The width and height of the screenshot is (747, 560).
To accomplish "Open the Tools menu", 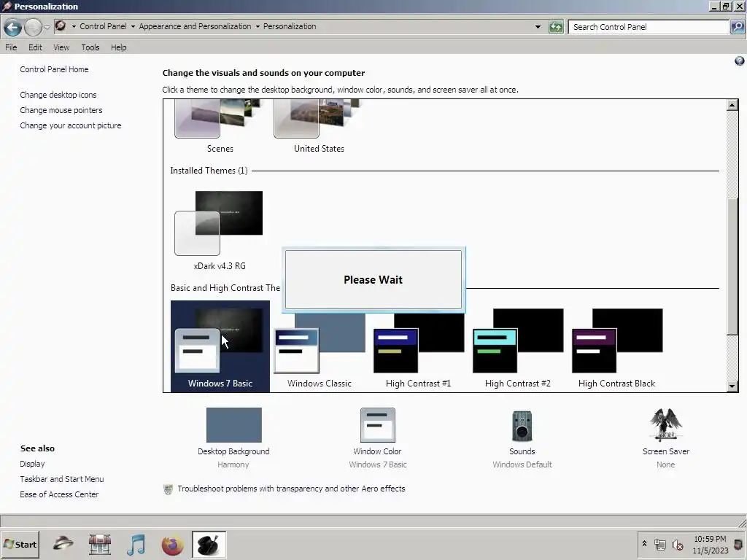I will tap(90, 47).
